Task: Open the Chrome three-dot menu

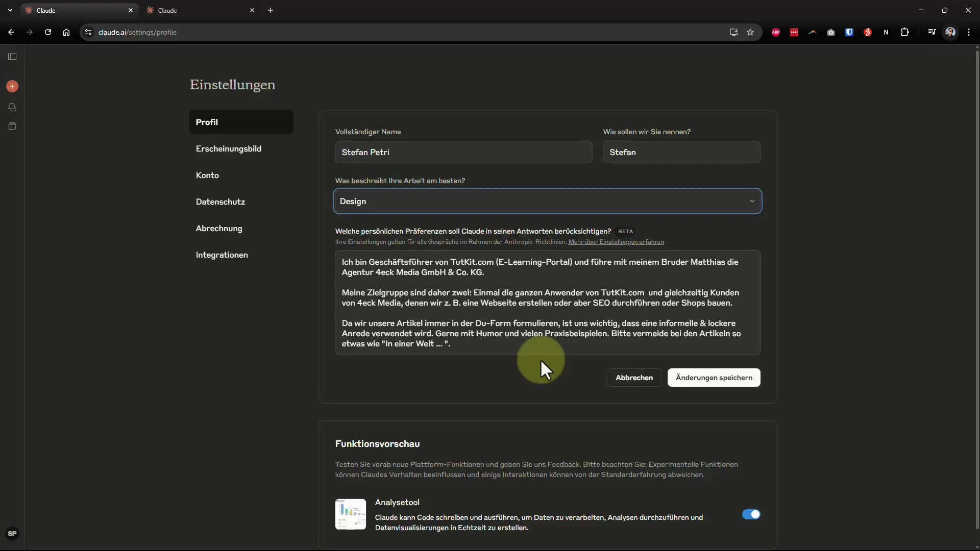Action: (x=968, y=32)
